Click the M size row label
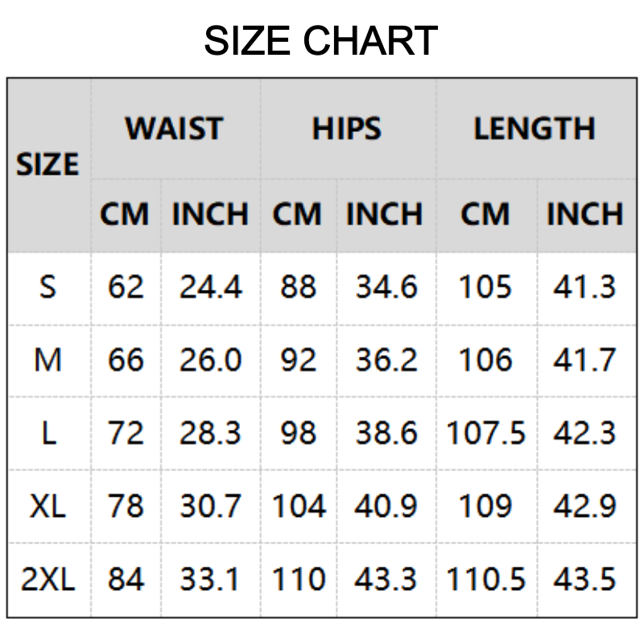The width and height of the screenshot is (644, 644). click(48, 360)
